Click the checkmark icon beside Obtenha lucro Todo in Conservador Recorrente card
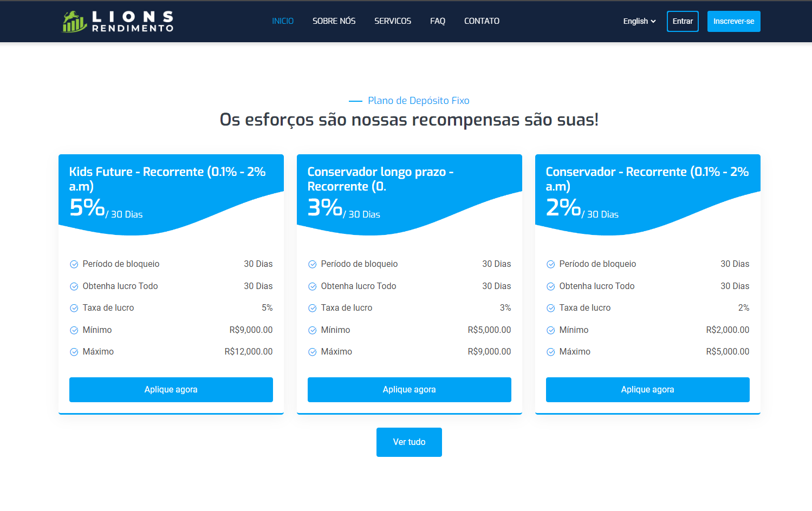812x511 pixels. pyautogui.click(x=550, y=286)
